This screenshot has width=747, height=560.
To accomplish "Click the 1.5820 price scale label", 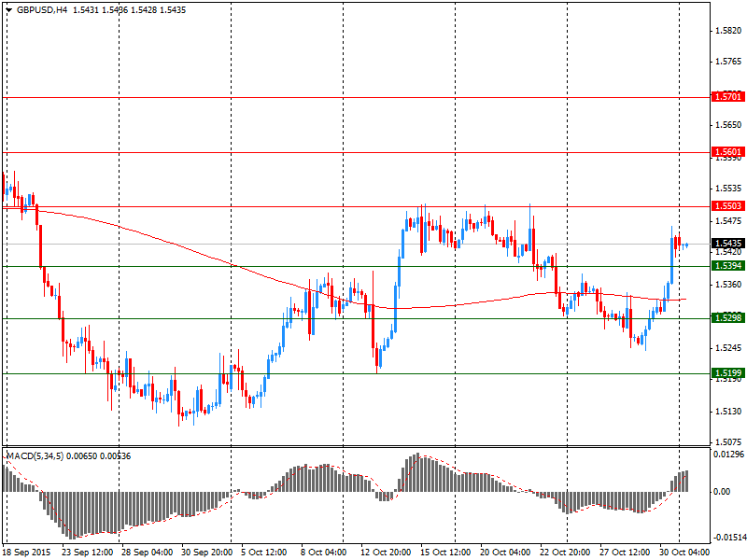I will pyautogui.click(x=729, y=31).
